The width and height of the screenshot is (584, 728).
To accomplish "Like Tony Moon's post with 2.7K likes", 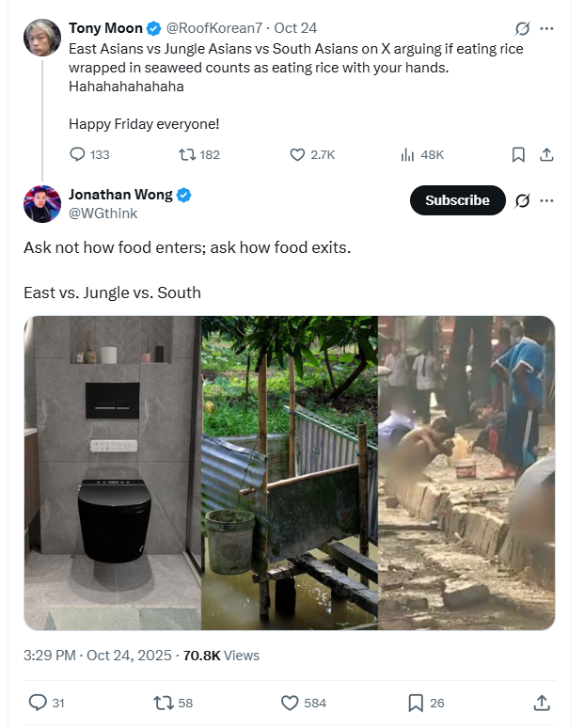I will click(297, 154).
